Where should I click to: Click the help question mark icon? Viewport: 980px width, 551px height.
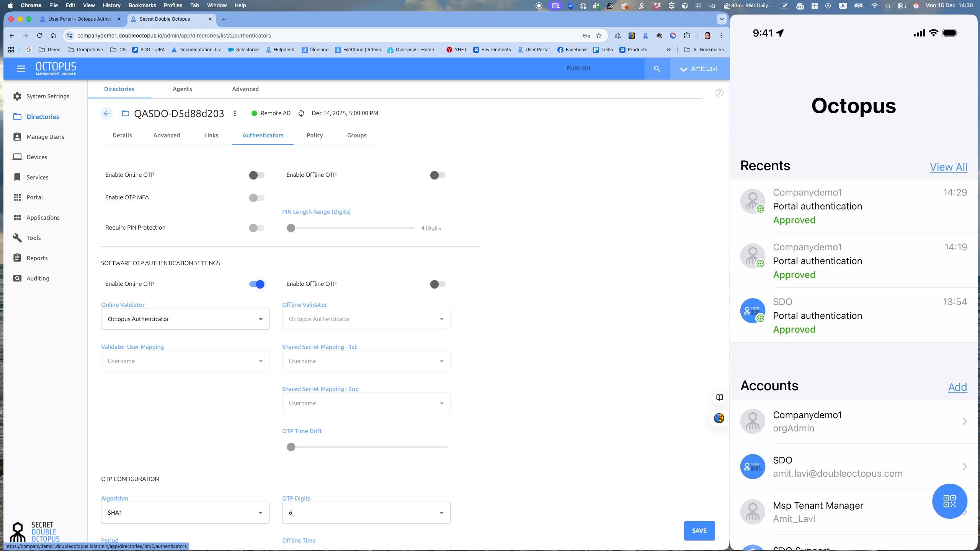pos(719,93)
